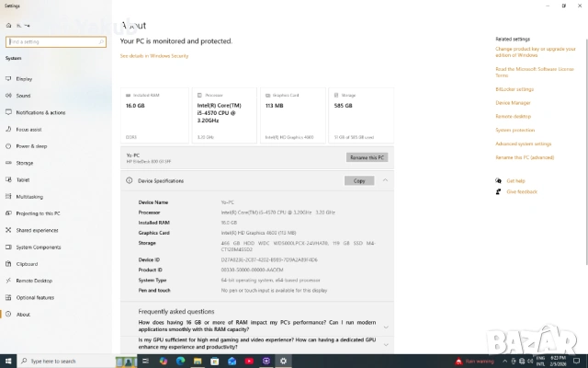Launch Copilot from the taskbar
This screenshot has width=588, height=368.
point(164,361)
